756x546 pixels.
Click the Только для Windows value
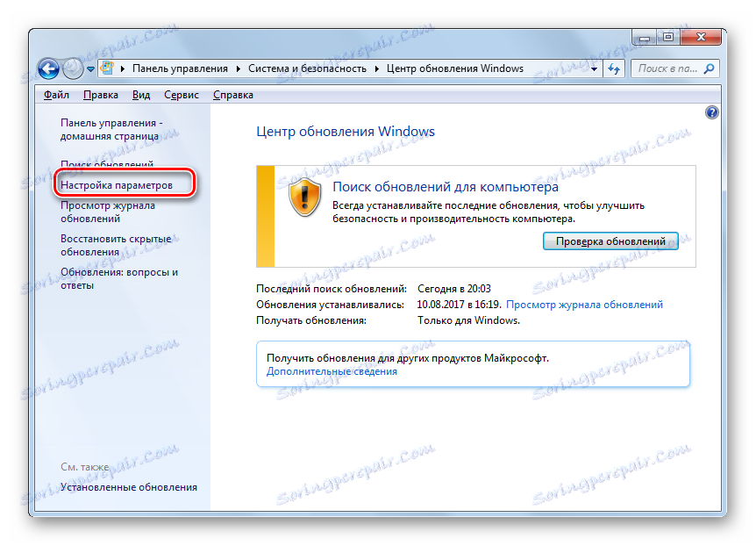point(468,320)
